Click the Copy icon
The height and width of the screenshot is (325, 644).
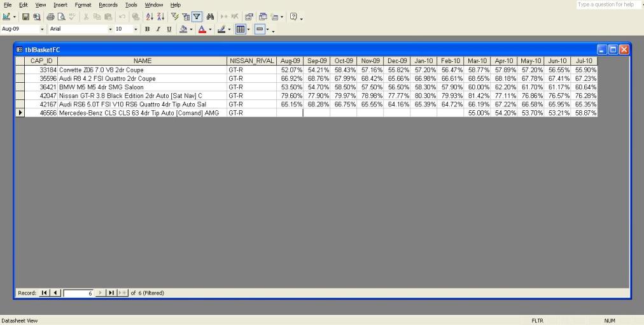(x=97, y=17)
